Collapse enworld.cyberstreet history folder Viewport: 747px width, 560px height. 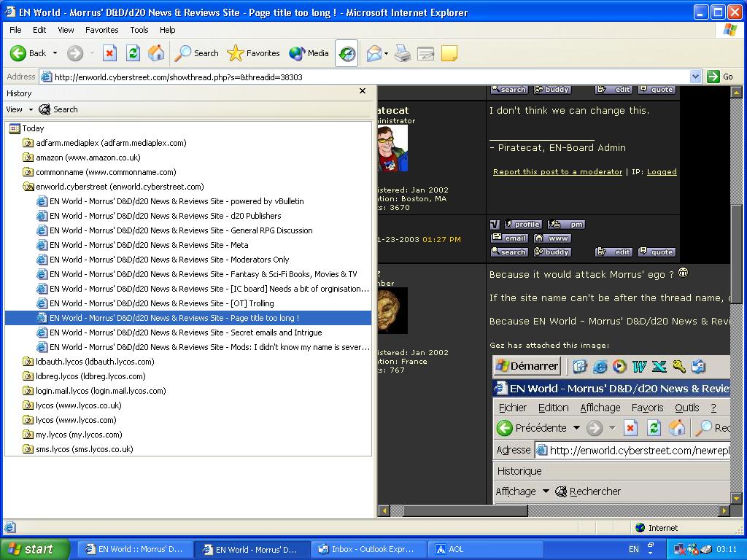113,187
